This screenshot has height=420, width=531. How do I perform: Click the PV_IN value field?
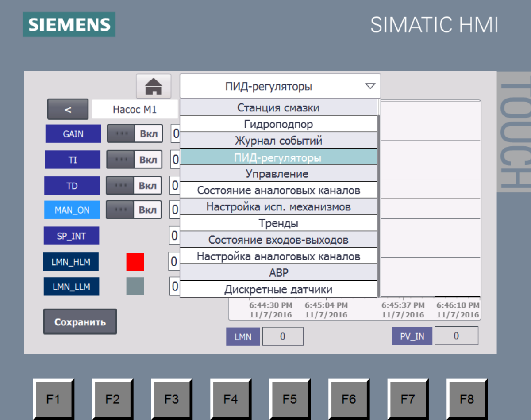456,336
